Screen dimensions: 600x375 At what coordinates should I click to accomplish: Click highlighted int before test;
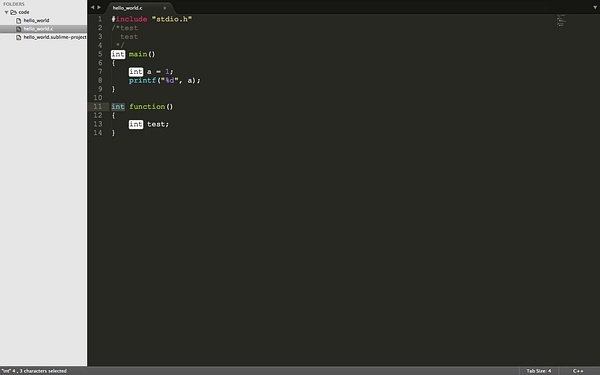136,124
